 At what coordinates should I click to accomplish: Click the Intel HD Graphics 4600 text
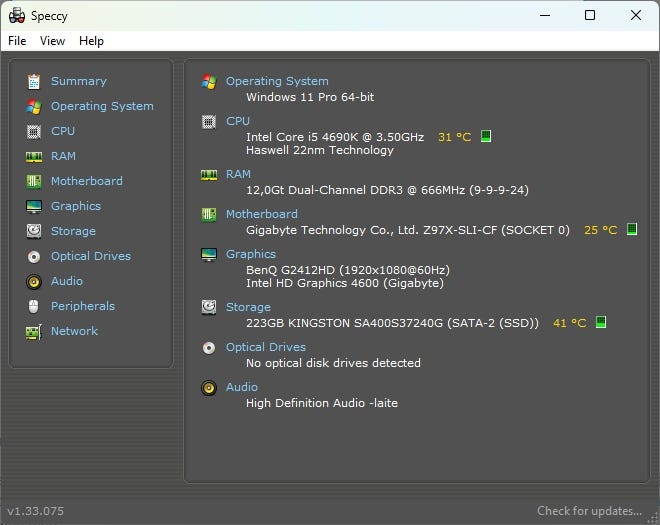click(345, 283)
